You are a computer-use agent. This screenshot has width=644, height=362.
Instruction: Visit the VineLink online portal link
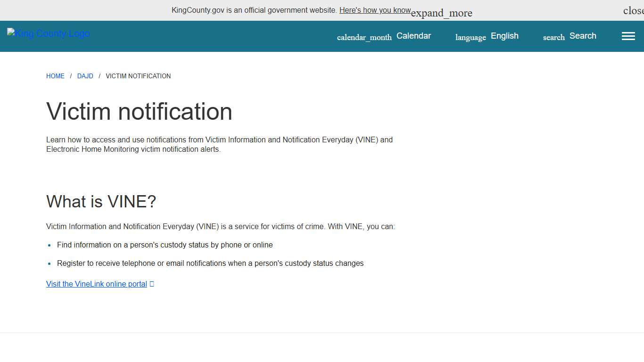(x=96, y=283)
